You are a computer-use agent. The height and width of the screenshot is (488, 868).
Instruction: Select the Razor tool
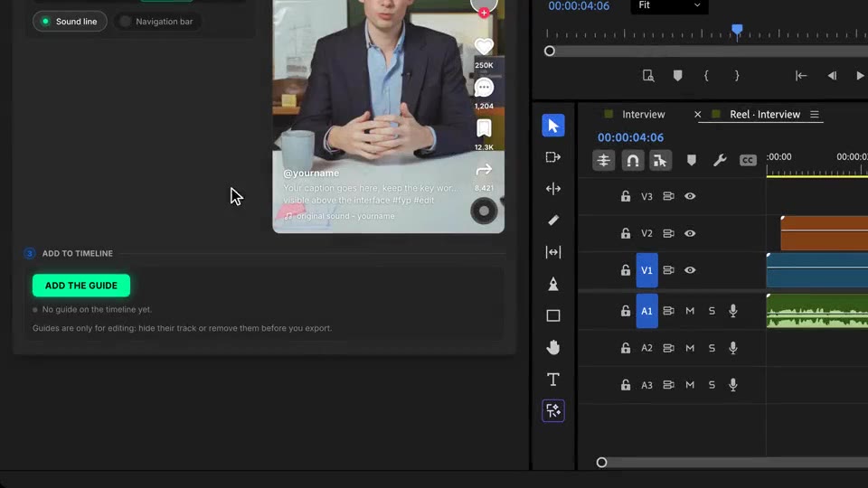point(553,221)
